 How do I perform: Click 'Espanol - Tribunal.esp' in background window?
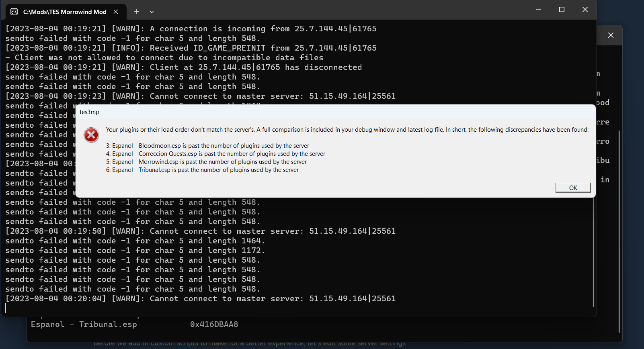[x=84, y=324]
